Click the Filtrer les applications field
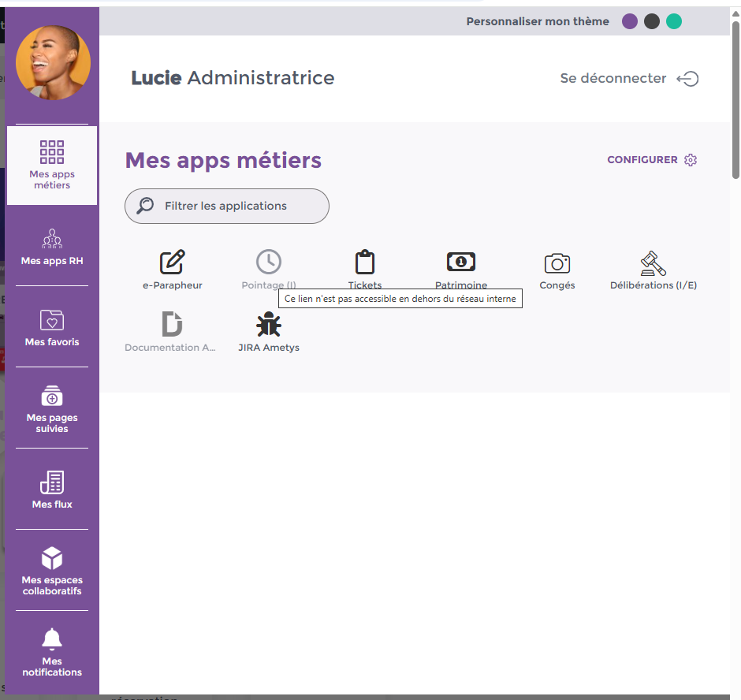 pyautogui.click(x=227, y=206)
